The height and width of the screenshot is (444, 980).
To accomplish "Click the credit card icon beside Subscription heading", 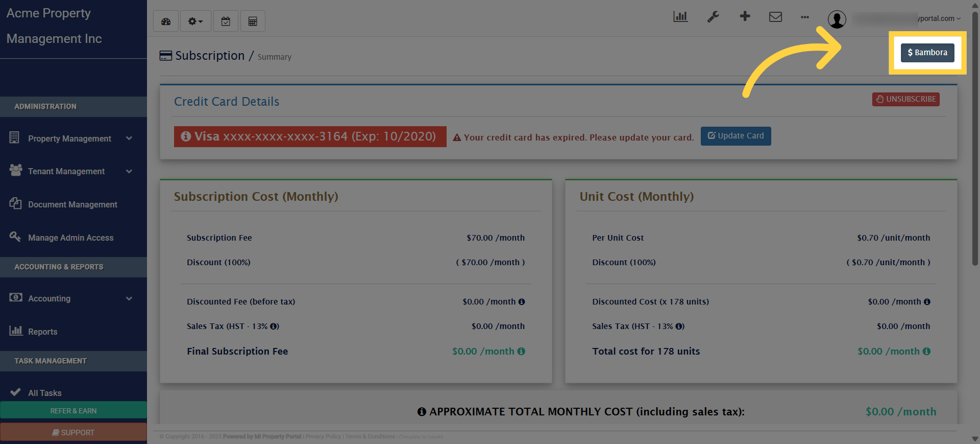I will 166,56.
